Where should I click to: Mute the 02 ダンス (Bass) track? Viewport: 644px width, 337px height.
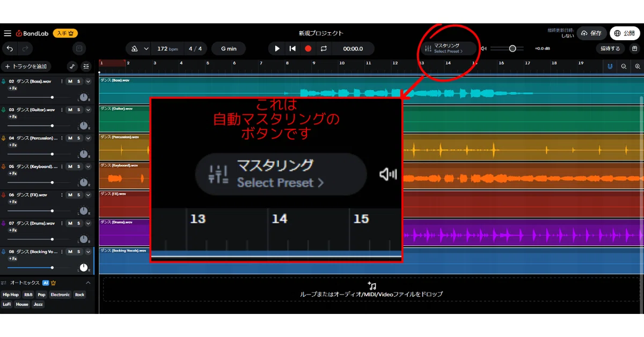[x=70, y=82]
